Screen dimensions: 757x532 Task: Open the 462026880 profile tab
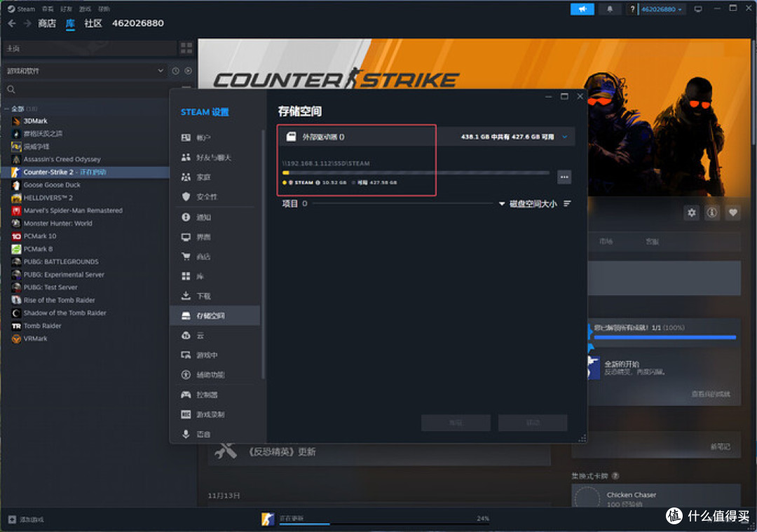click(x=137, y=23)
